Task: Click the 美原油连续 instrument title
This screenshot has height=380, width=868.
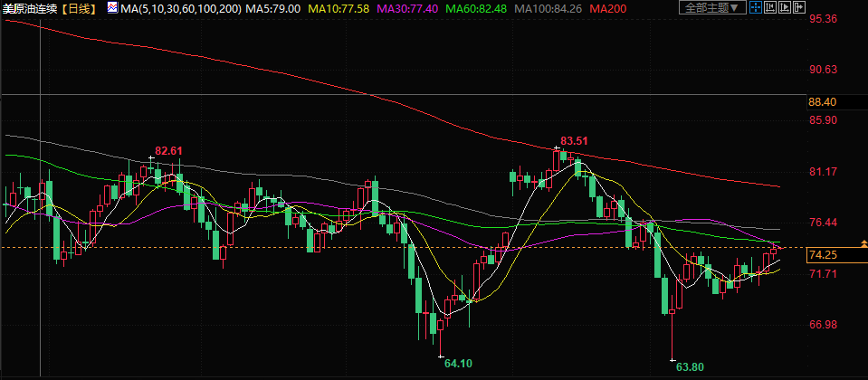Action: [x=33, y=8]
